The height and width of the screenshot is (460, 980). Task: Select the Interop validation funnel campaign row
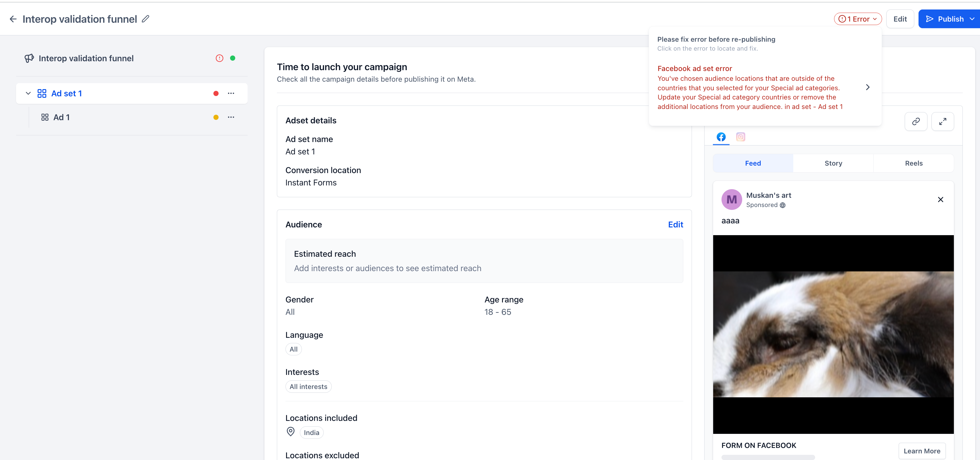132,58
